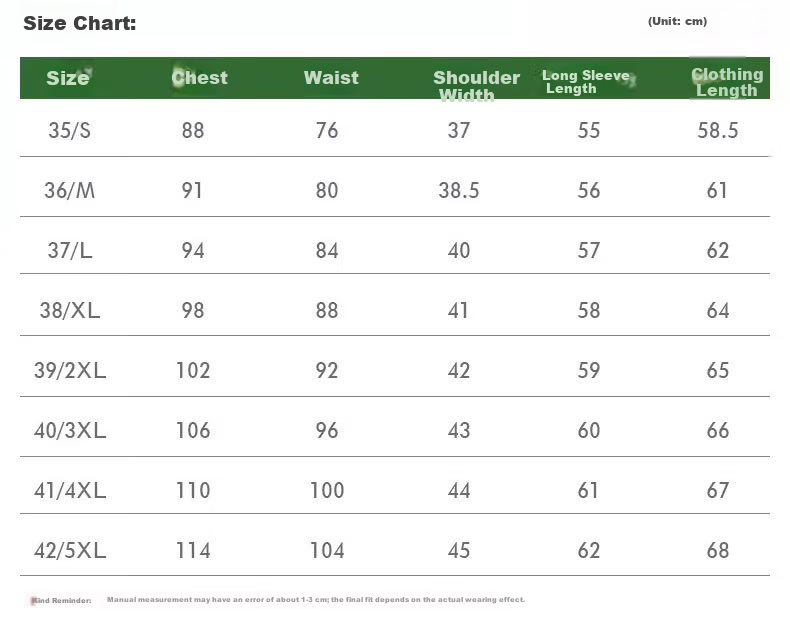Image resolution: width=790 pixels, height=643 pixels.
Task: Select the 42/5XL size label
Action: [x=70, y=550]
